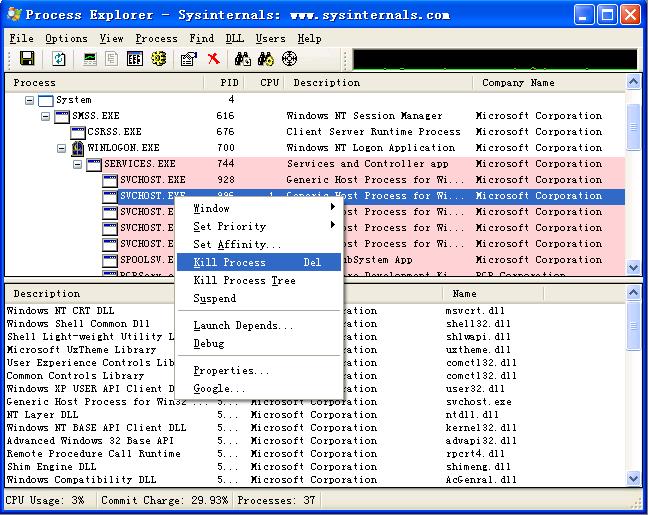Image resolution: width=648 pixels, height=515 pixels.
Task: Click the second binoculars toolbar icon
Action: coord(266,59)
